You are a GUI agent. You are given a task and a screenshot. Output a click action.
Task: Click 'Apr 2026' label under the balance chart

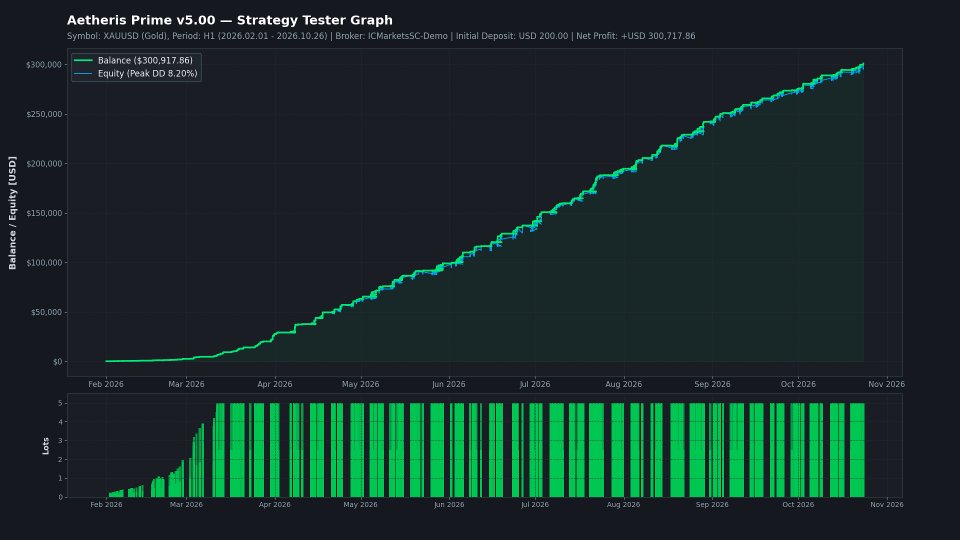(274, 384)
